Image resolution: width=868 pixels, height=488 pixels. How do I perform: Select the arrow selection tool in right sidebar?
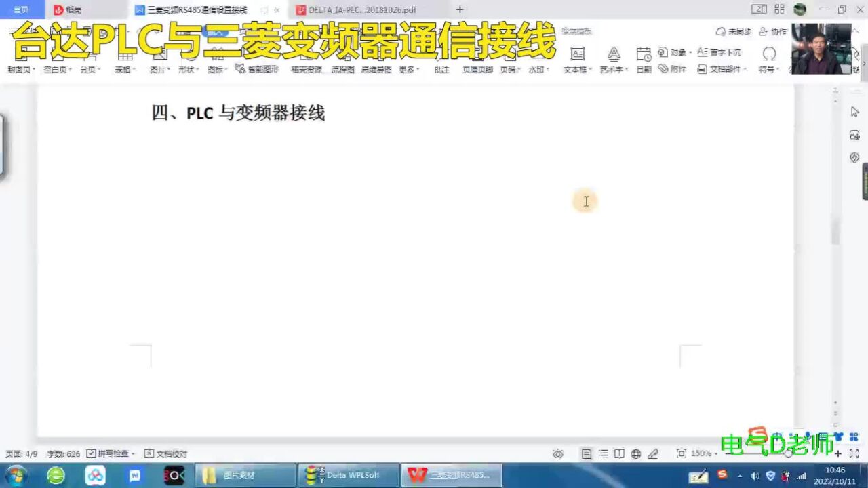(854, 112)
